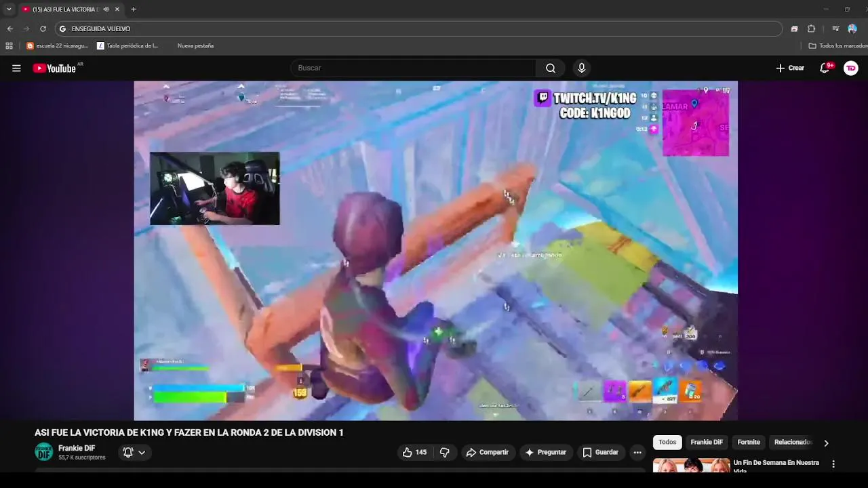Screen dimensions: 868x488
Task: Open the YouTube hamburger guide menu
Action: (16, 68)
